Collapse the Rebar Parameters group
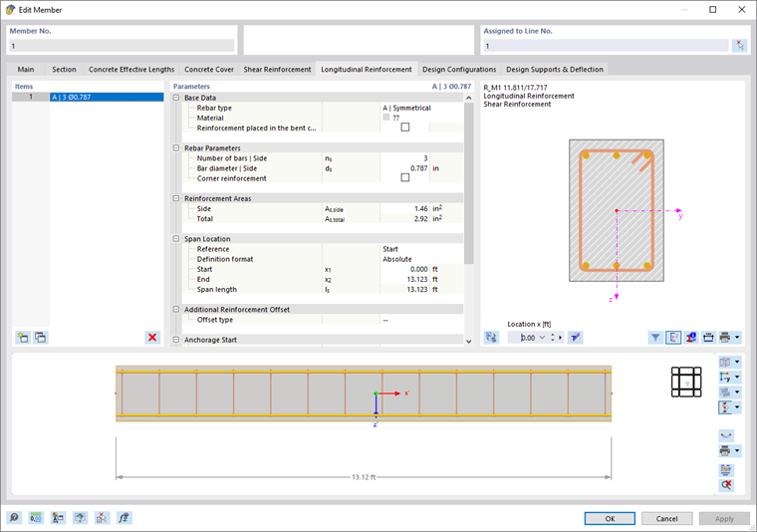 pyautogui.click(x=176, y=147)
